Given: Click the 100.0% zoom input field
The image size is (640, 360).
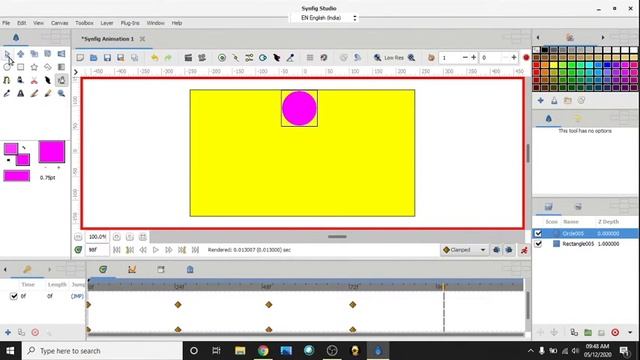Looking at the screenshot, I should (98, 237).
